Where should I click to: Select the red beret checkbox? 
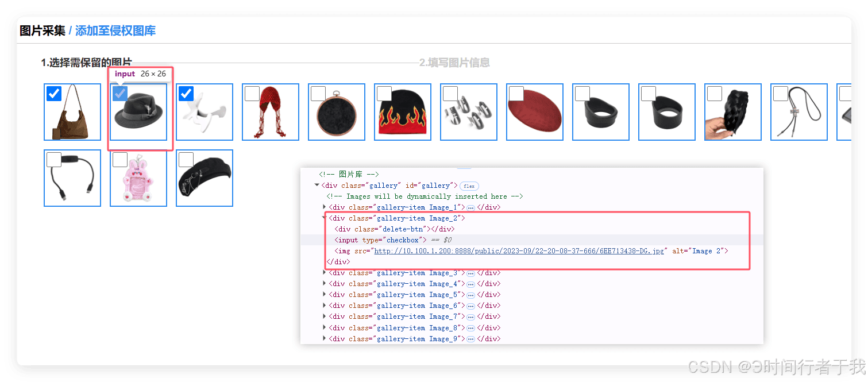tap(516, 94)
